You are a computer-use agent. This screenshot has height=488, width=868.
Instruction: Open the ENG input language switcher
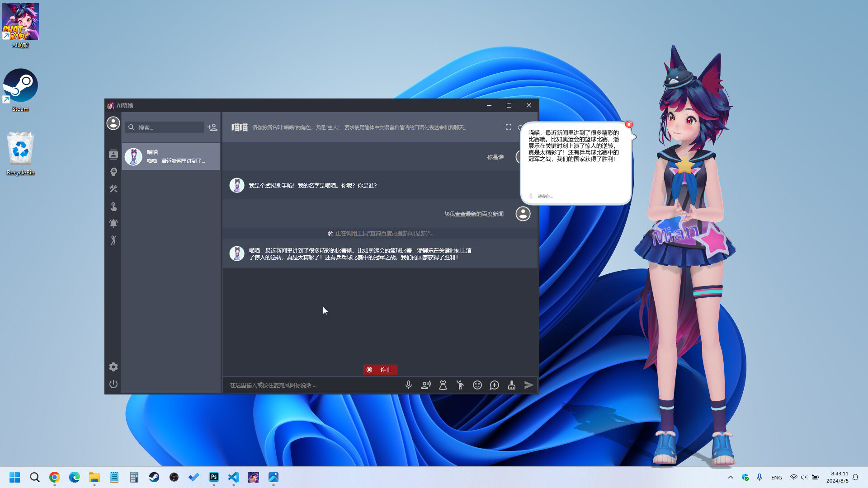[x=776, y=477]
